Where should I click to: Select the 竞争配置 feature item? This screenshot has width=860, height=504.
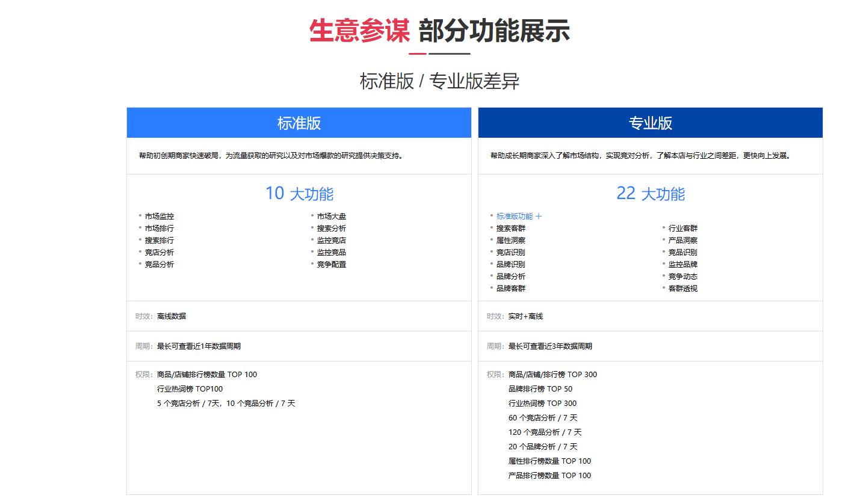tap(331, 264)
